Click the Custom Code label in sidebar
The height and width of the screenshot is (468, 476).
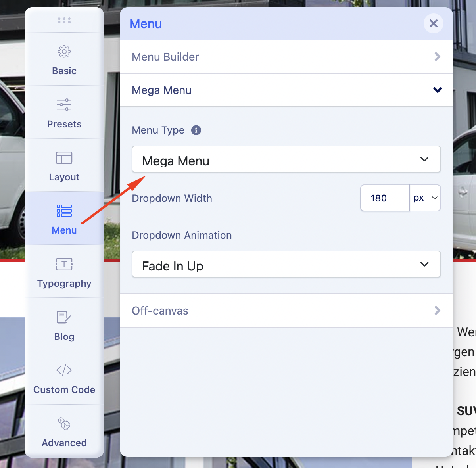pos(64,390)
